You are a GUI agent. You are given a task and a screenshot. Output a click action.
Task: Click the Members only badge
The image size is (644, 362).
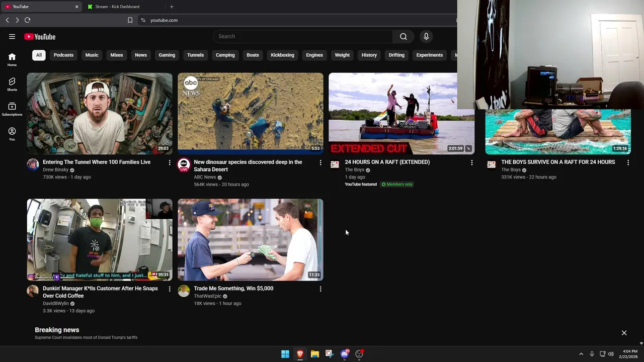click(x=397, y=185)
